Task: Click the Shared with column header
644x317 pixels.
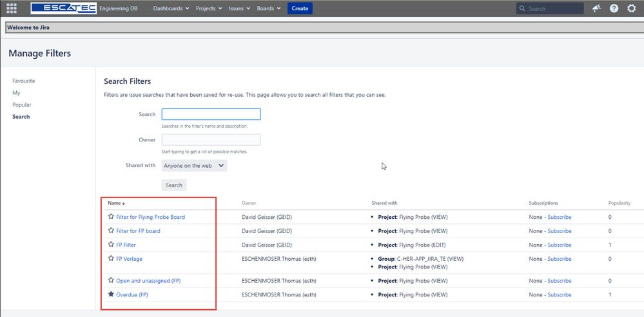Action: [384, 203]
